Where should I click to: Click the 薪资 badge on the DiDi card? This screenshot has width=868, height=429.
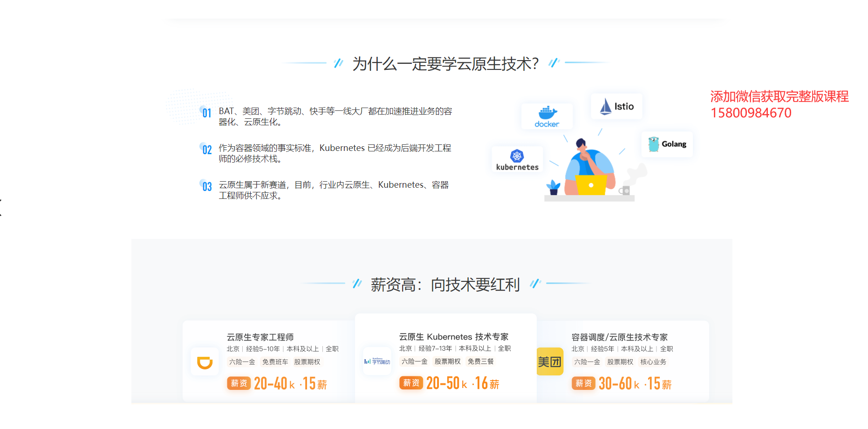tap(239, 383)
